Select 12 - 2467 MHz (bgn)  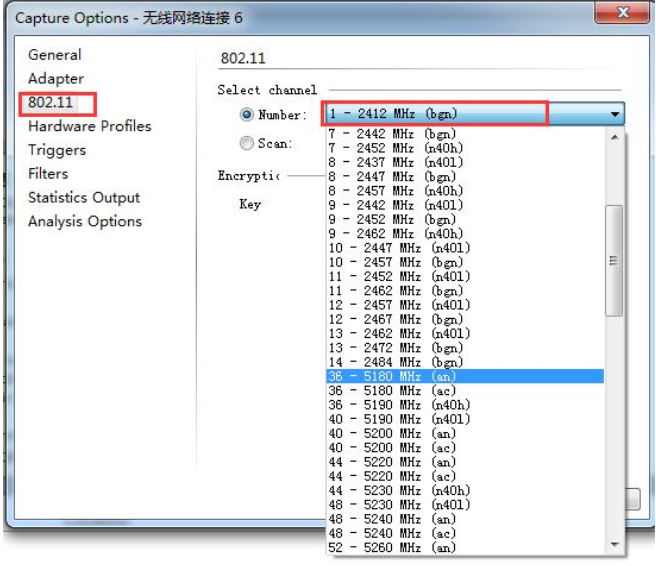point(465,319)
